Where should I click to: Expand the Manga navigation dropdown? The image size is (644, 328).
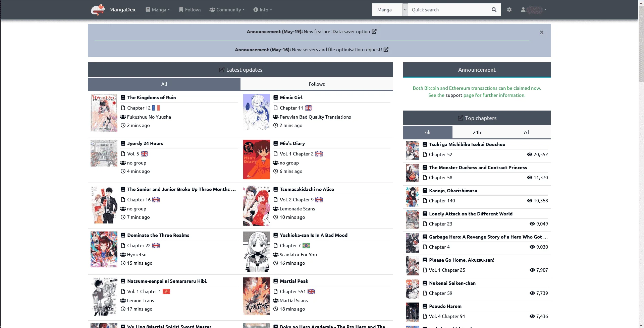tap(158, 10)
